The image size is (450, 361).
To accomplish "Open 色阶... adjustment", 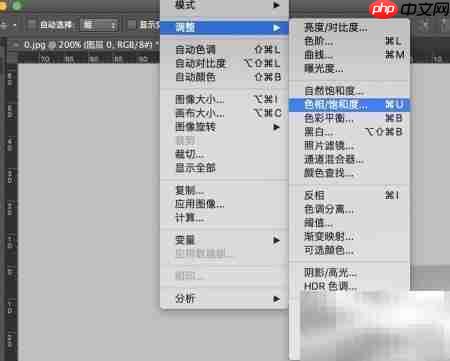I will pos(349,41).
